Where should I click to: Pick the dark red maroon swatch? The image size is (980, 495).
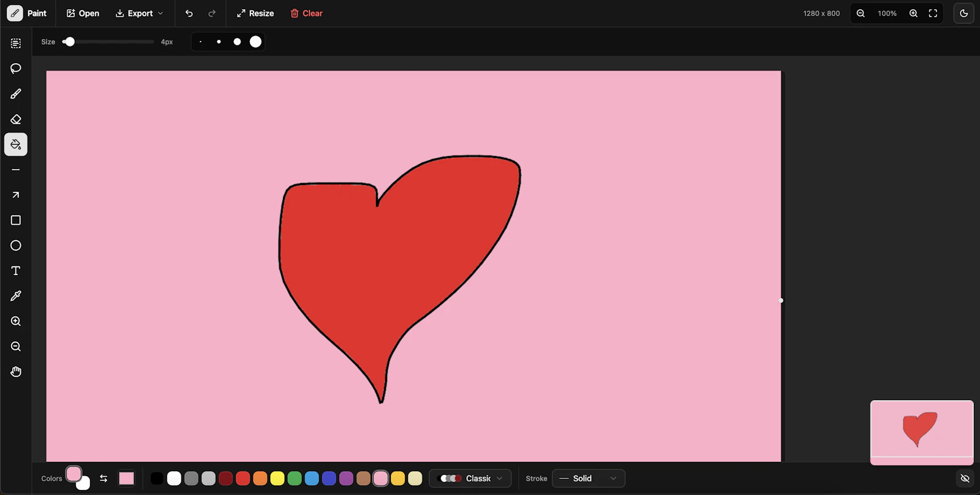(x=226, y=478)
